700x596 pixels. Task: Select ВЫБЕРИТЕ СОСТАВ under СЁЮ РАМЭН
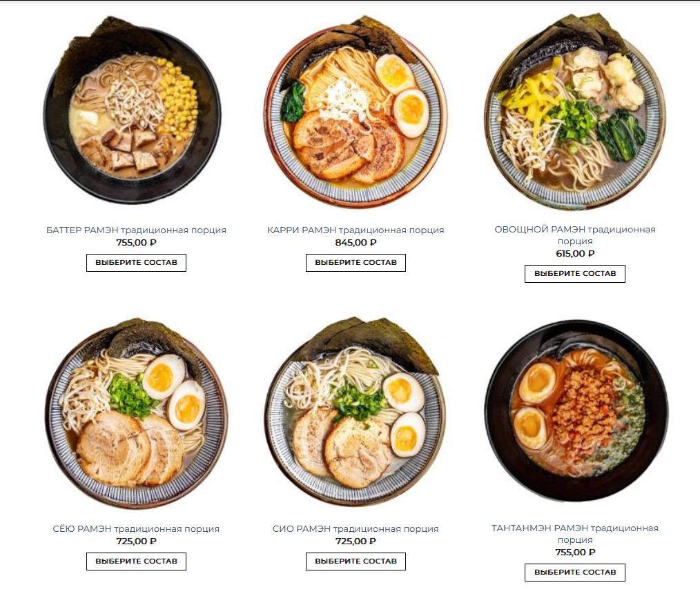pos(136,562)
